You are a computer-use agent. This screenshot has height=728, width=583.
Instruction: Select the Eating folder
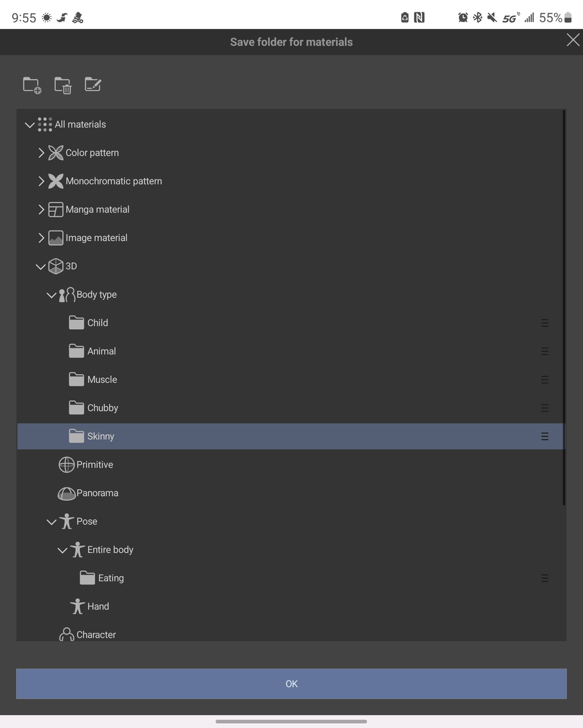[111, 578]
